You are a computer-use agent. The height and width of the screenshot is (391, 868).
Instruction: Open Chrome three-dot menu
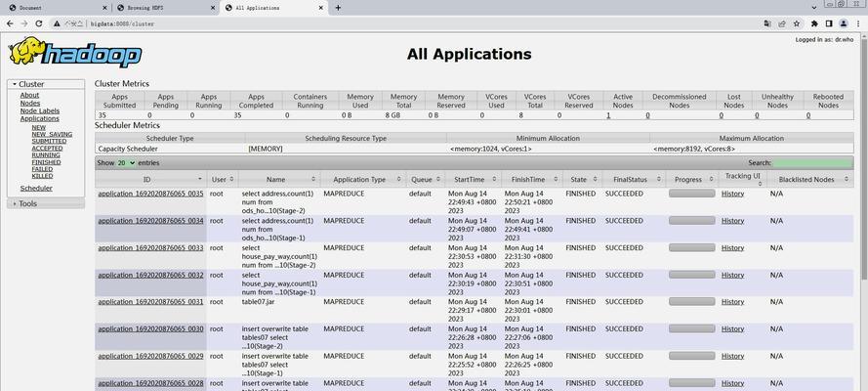tap(858, 23)
